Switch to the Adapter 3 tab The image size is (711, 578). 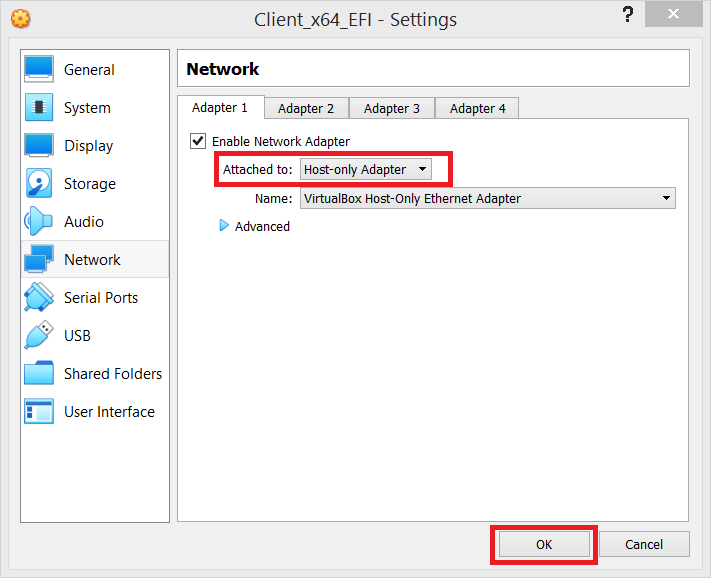392,108
